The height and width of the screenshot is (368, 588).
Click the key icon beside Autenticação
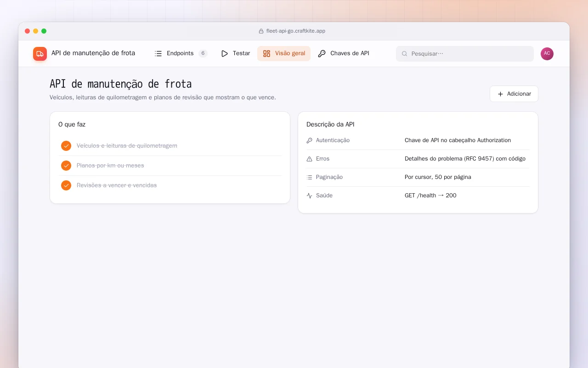(310, 140)
